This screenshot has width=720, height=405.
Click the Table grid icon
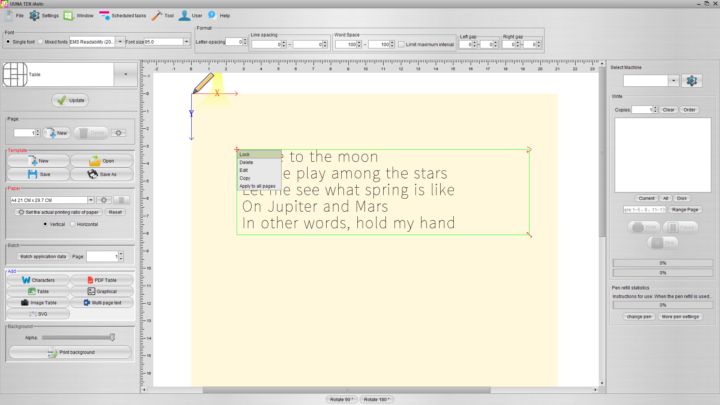pos(15,74)
